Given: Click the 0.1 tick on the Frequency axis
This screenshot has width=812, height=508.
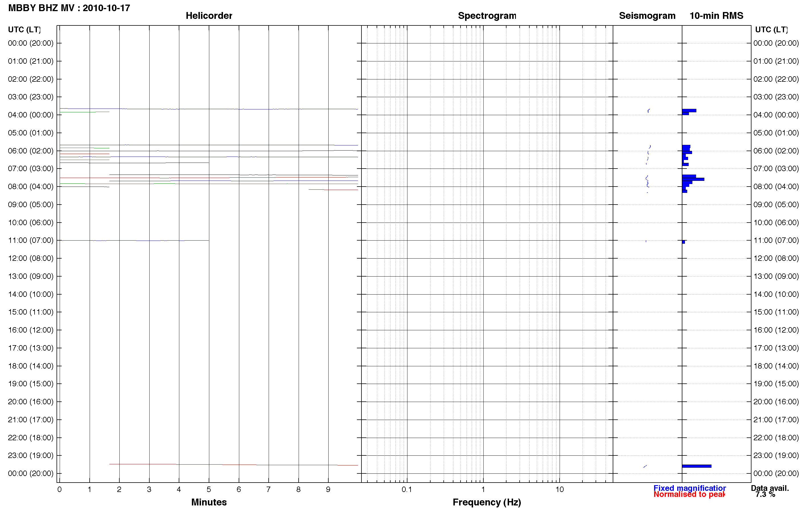Looking at the screenshot, I should pos(407,489).
